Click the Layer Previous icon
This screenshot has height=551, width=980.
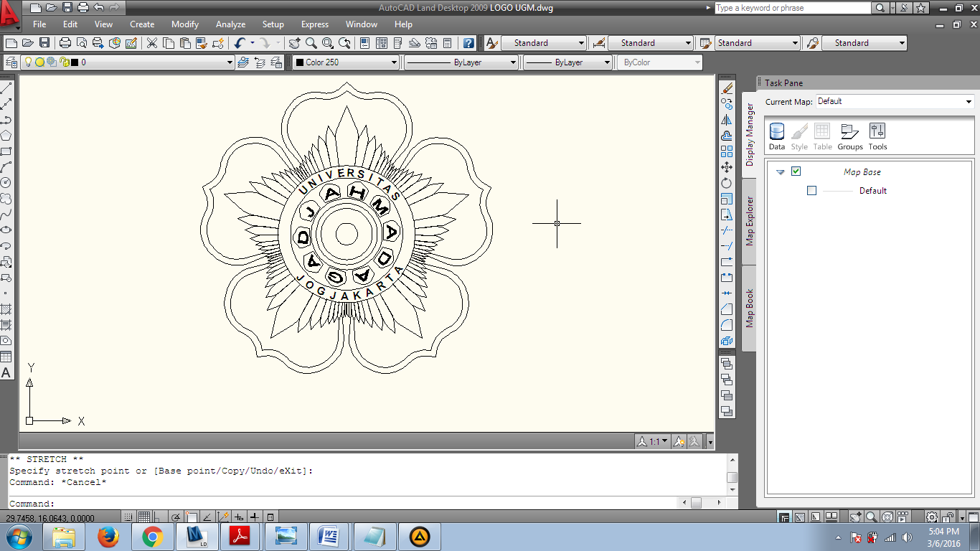(260, 62)
